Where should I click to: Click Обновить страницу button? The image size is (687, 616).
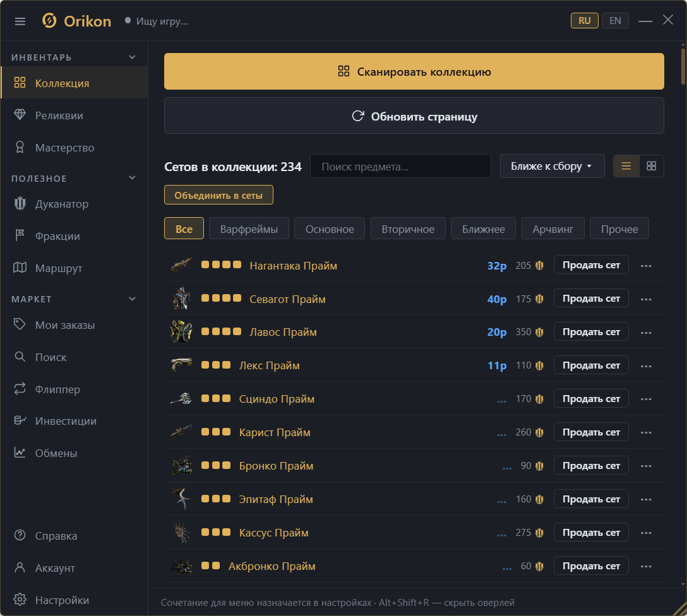coord(414,115)
